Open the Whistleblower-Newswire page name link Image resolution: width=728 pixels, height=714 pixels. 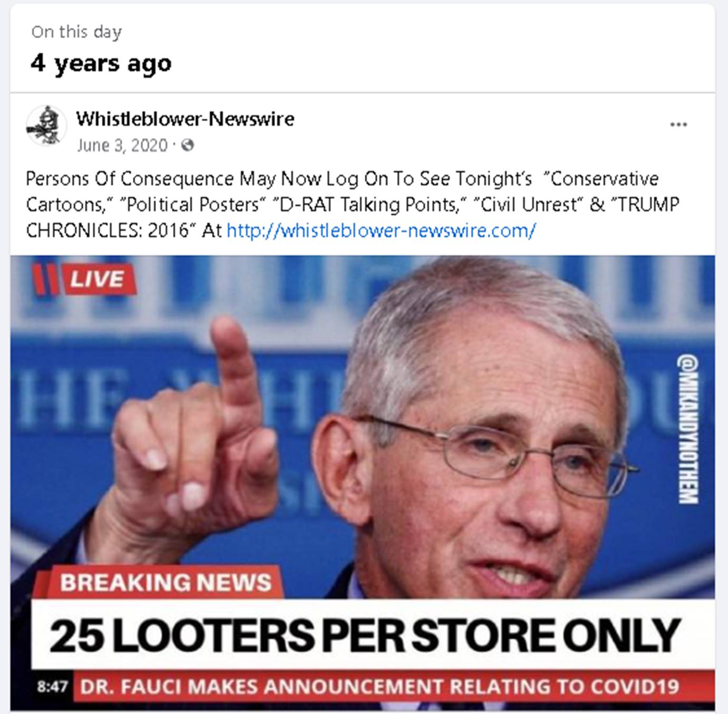pos(185,119)
